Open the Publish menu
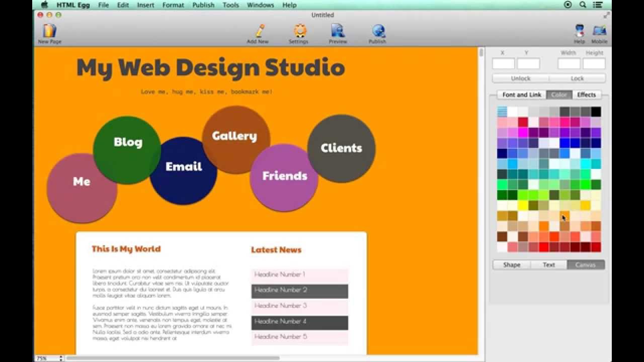Screen dimensions: 644x362 pos(203,5)
